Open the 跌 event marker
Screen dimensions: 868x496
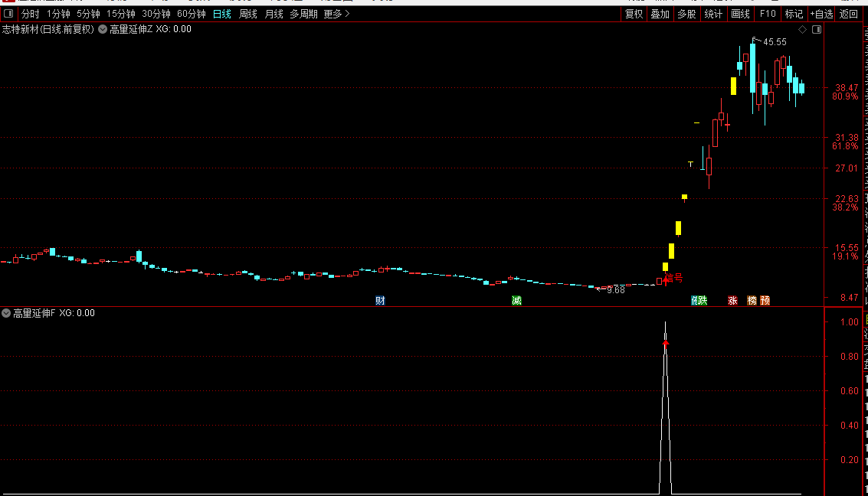(x=703, y=300)
